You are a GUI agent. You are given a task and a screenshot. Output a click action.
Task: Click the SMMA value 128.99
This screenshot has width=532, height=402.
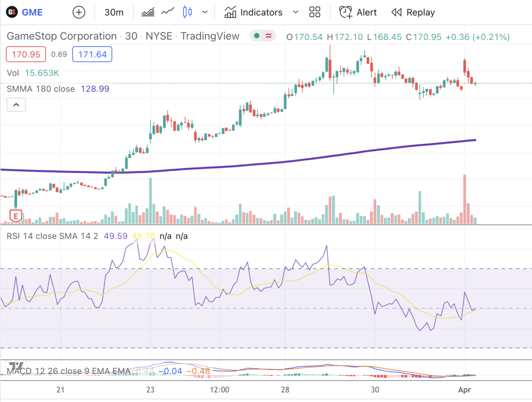(95, 89)
